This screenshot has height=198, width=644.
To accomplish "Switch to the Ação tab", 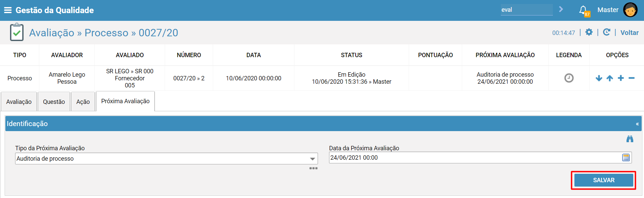I will pyautogui.click(x=83, y=102).
